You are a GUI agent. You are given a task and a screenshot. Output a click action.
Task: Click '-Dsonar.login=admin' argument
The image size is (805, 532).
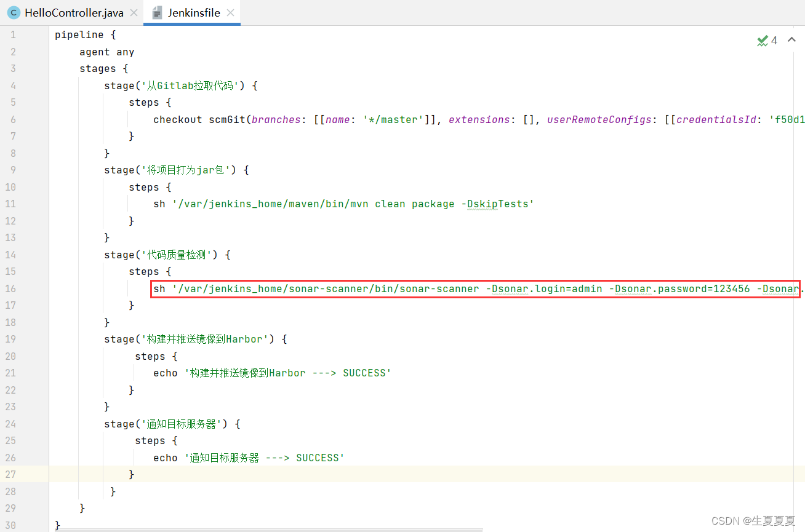(543, 288)
